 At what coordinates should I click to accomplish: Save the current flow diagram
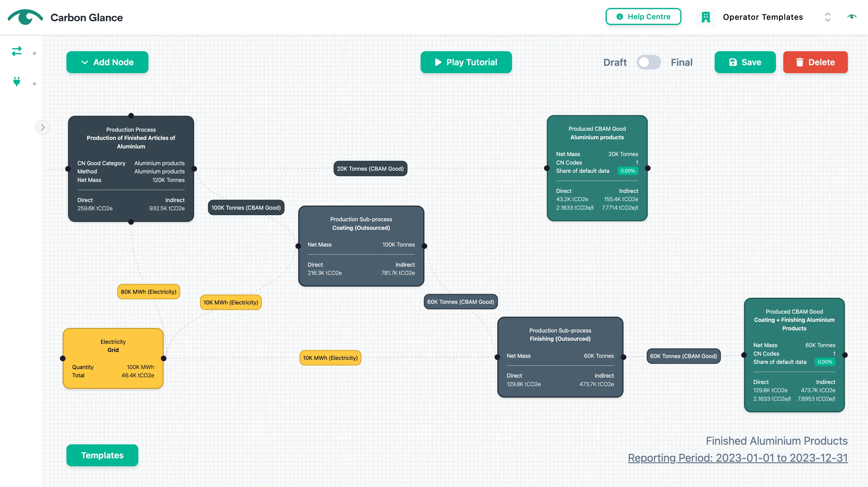745,62
